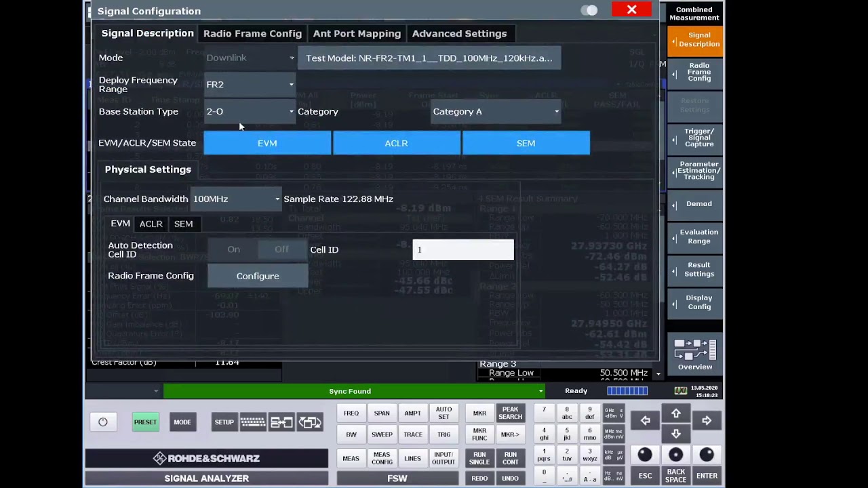Click the green PRESET key
The width and height of the screenshot is (868, 488).
click(145, 422)
